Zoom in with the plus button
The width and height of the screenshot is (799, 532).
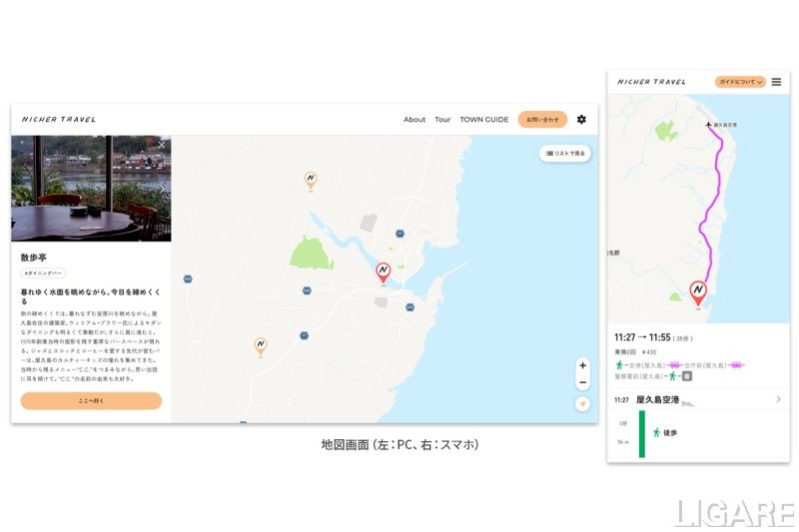(582, 365)
